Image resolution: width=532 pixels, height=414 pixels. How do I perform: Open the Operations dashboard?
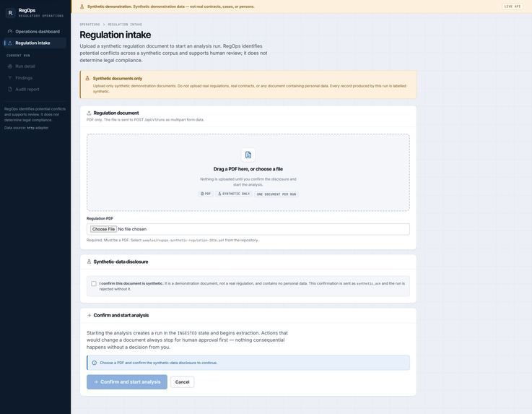pos(35,32)
